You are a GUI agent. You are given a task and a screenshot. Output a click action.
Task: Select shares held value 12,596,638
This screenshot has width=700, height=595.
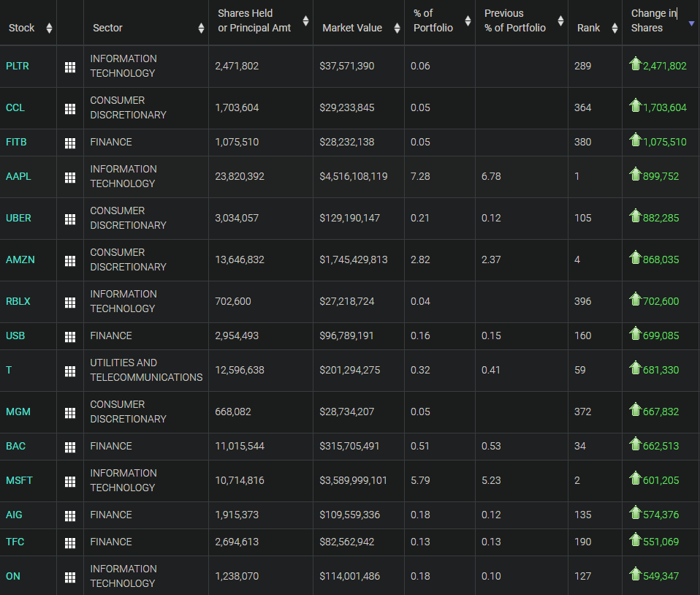pyautogui.click(x=240, y=370)
